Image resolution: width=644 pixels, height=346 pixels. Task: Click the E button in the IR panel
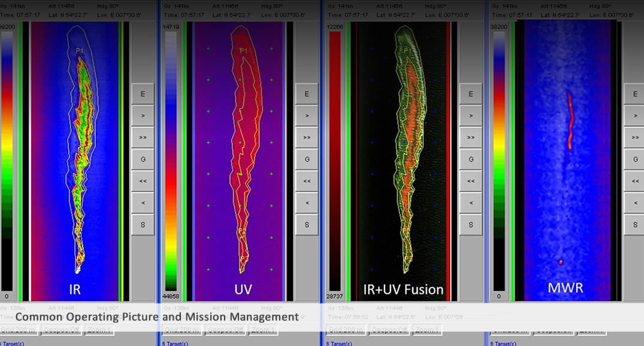(143, 94)
